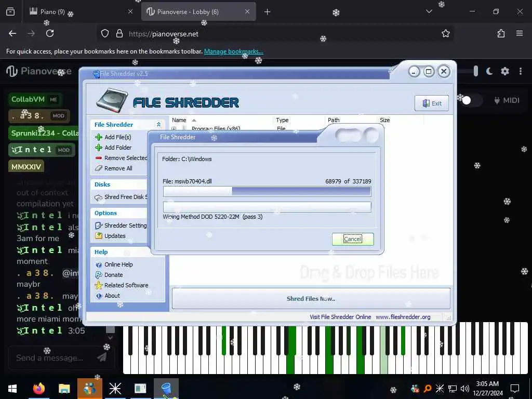Click the Related Software star icon
The height and width of the screenshot is (399, 532).
99,285
